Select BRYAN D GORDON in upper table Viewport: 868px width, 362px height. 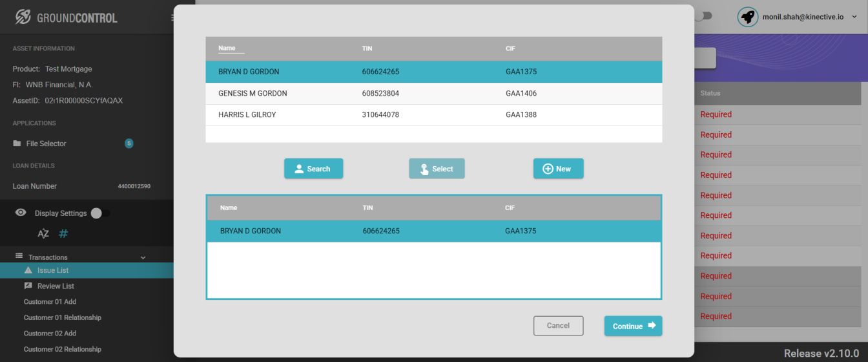(434, 72)
